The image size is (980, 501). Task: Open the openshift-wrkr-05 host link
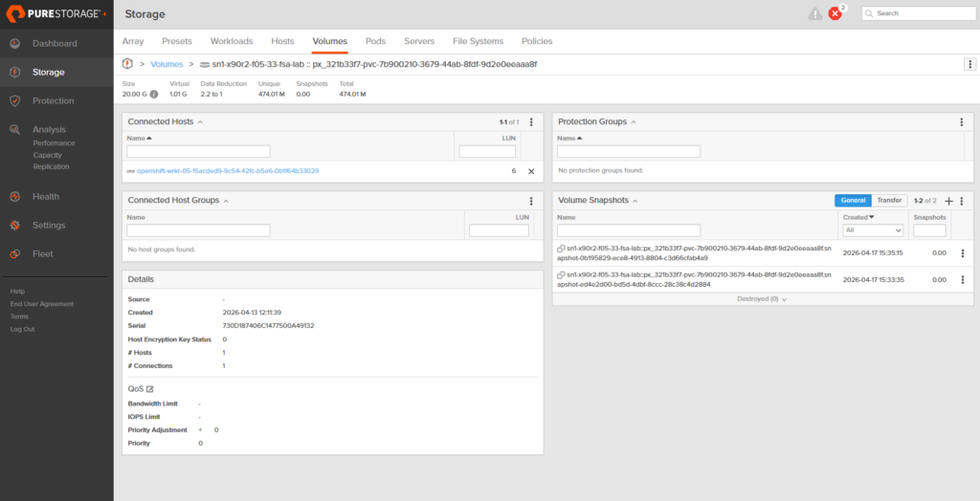pyautogui.click(x=228, y=171)
